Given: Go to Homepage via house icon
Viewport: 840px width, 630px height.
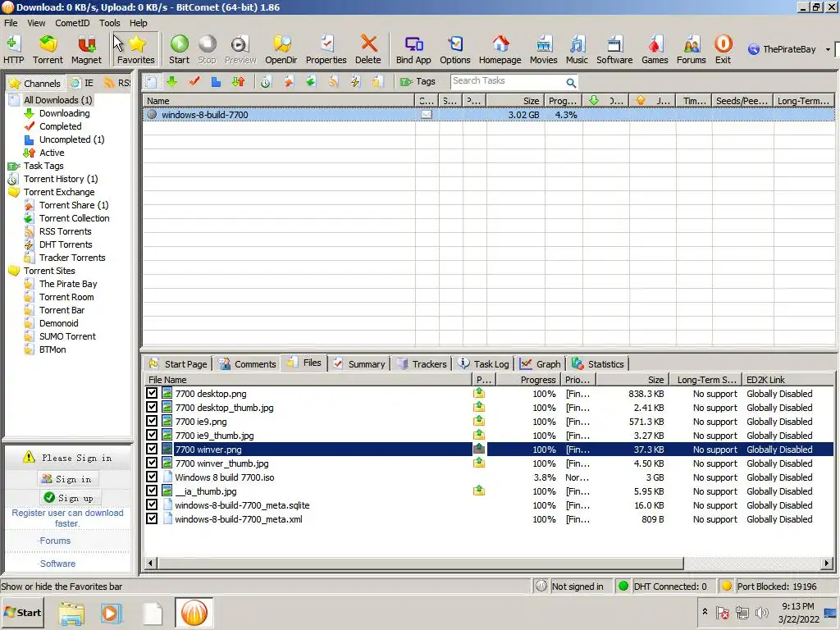Looking at the screenshot, I should tap(500, 49).
